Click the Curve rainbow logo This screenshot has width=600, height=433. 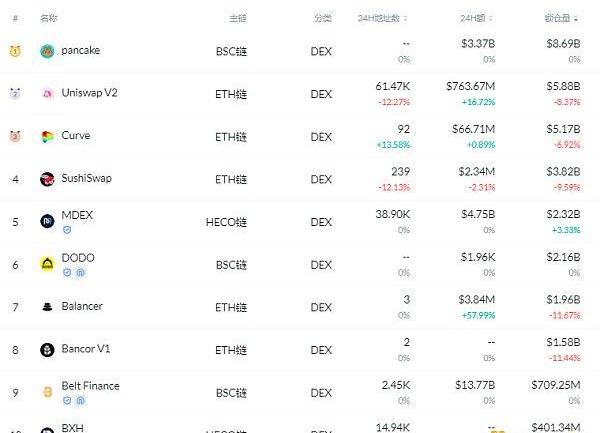tap(47, 136)
